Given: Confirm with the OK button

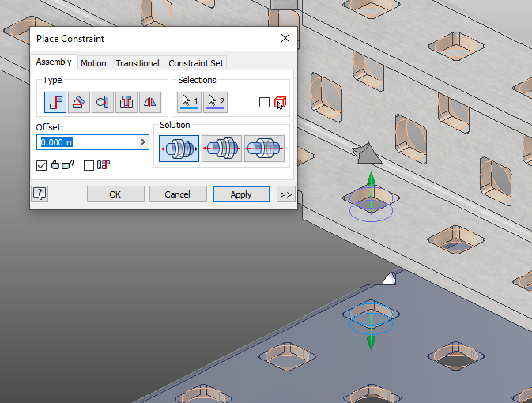Looking at the screenshot, I should [x=115, y=194].
